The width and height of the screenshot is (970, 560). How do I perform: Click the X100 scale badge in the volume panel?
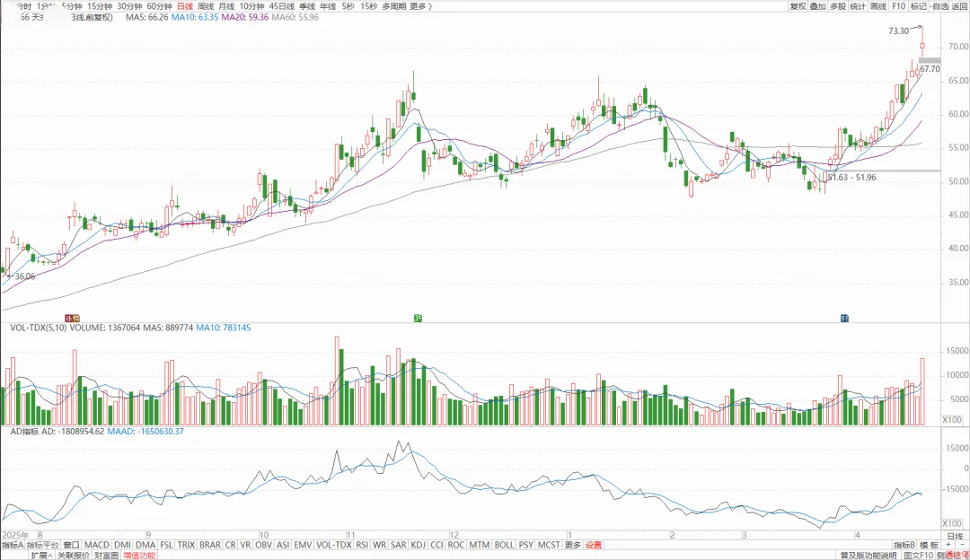coord(951,420)
